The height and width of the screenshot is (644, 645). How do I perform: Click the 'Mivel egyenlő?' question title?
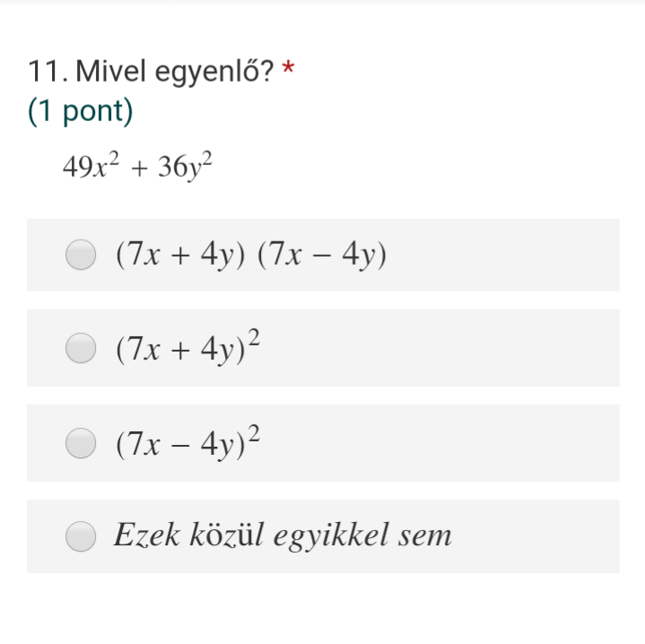pos(174,72)
